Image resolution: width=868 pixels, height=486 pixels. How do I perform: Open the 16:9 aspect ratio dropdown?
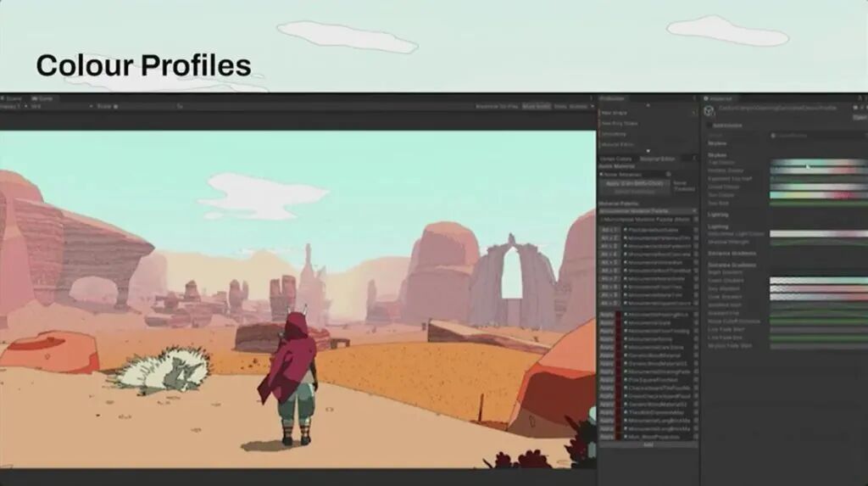[61, 106]
